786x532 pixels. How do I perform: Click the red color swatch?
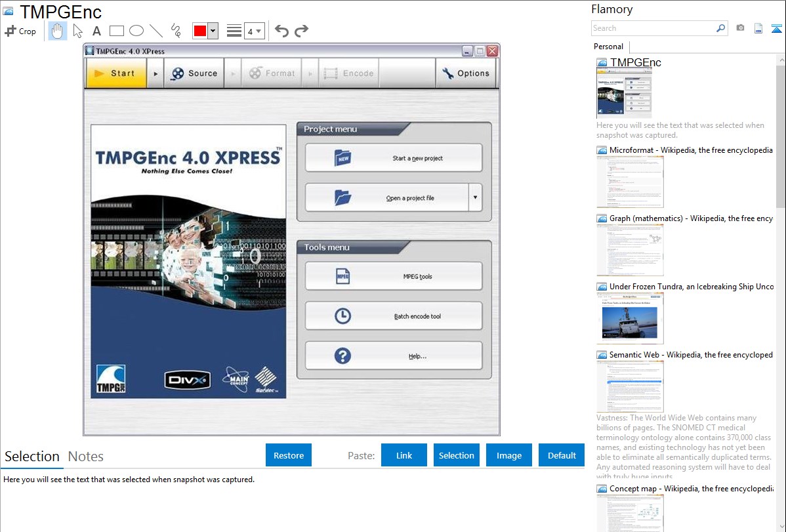click(x=200, y=31)
